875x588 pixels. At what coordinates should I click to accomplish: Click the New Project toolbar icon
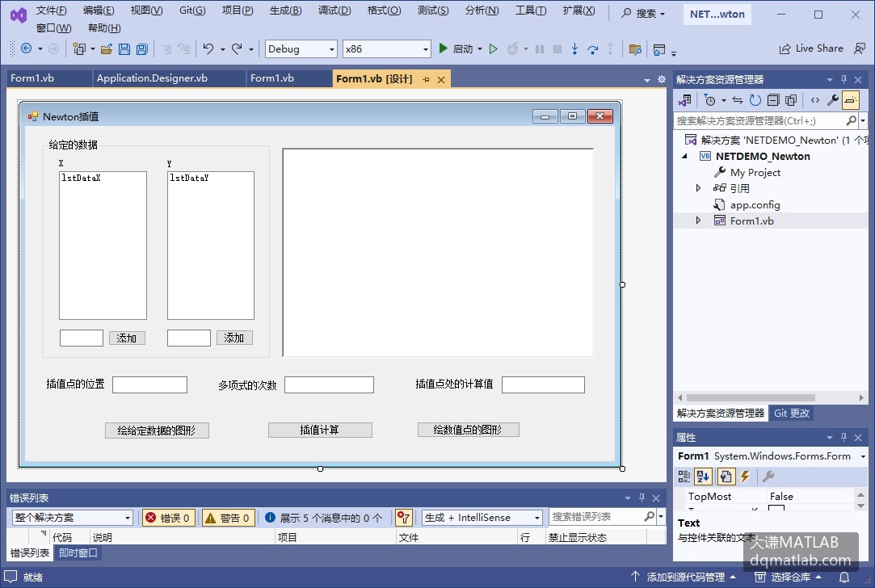coord(79,49)
